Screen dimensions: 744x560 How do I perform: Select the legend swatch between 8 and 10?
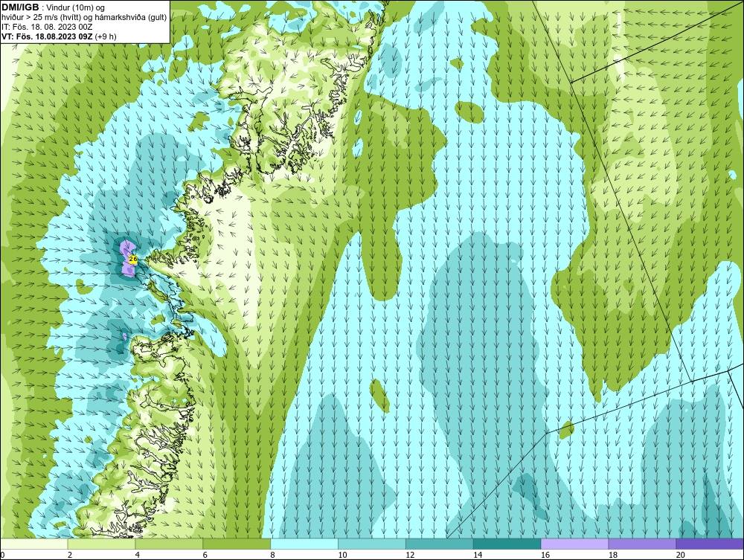point(304,544)
